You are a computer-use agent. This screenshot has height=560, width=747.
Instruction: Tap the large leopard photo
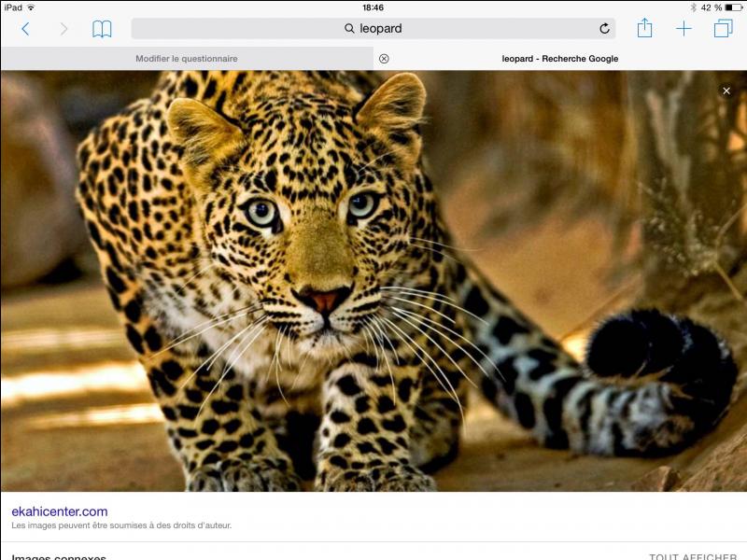tap(373, 281)
